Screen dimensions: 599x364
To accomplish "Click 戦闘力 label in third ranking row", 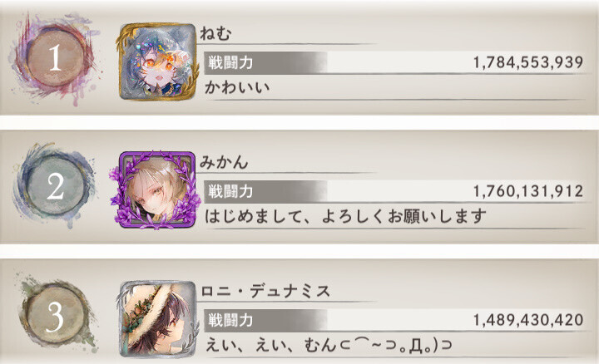I will point(230,320).
